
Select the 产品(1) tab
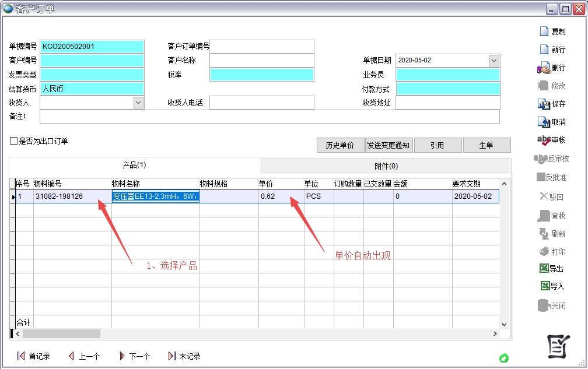(134, 166)
